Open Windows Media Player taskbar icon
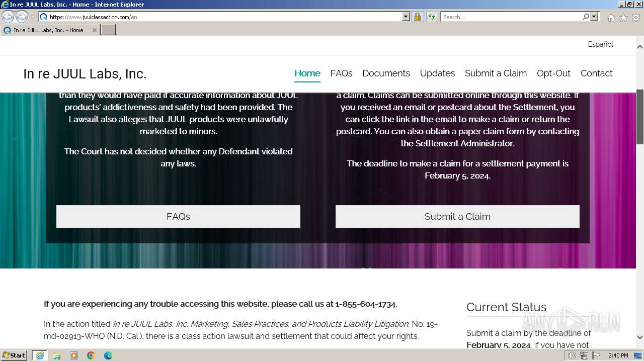644x362 pixels. coord(74,355)
